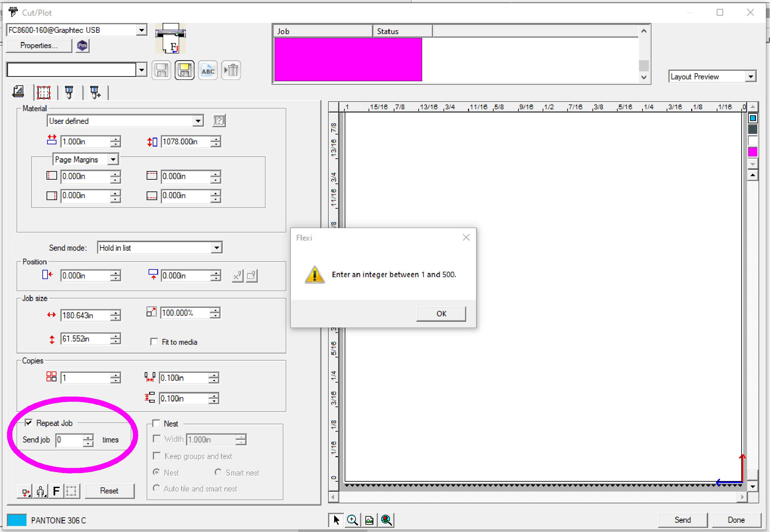The width and height of the screenshot is (770, 532).
Task: Click the ABC rename preset icon
Action: coord(208,70)
